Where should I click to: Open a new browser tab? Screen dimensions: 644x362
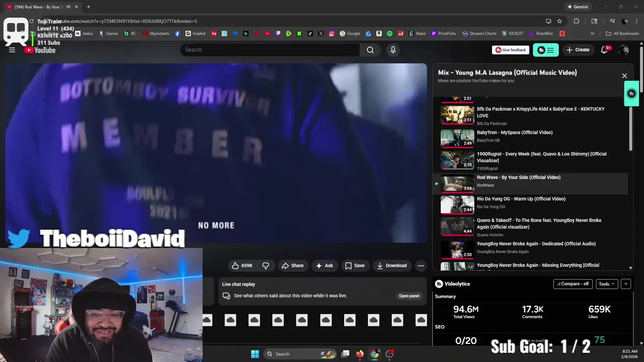coord(88,7)
